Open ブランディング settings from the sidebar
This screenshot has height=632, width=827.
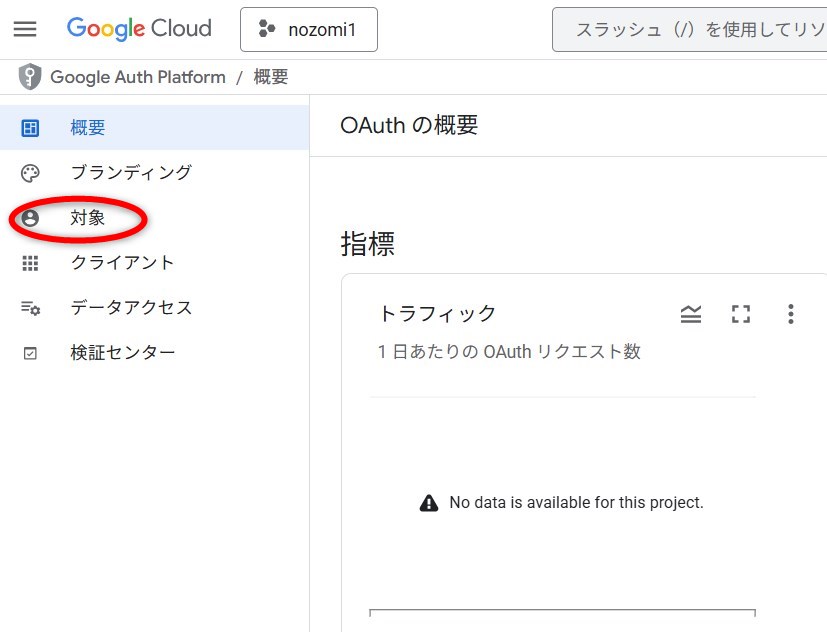pyautogui.click(x=131, y=173)
